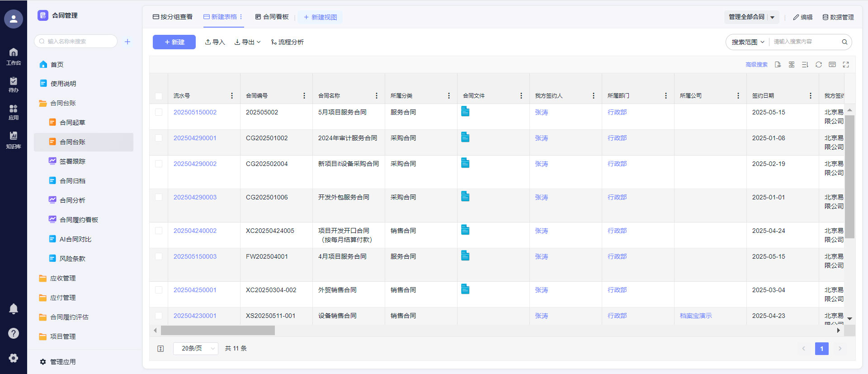Click the blue 新建 button
The width and height of the screenshot is (868, 374).
[x=174, y=42]
